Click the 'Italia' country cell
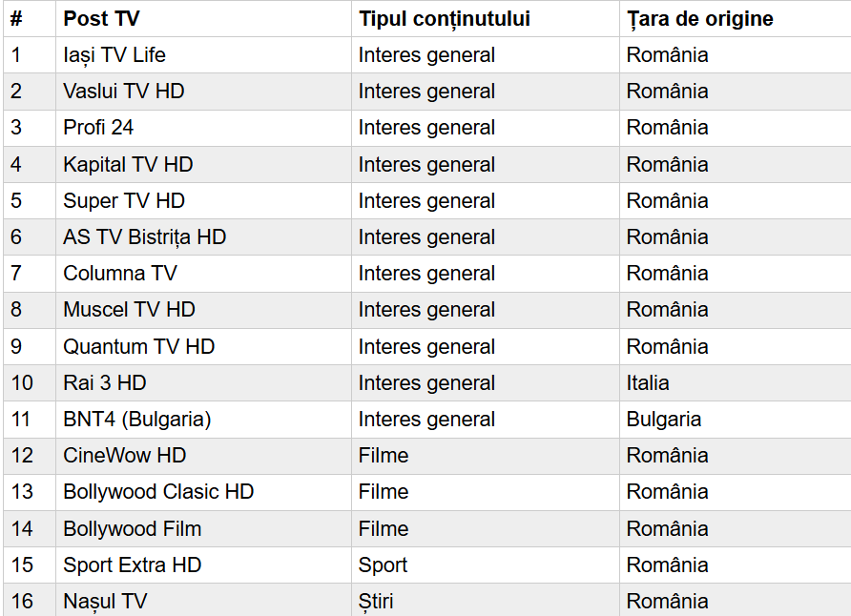 tap(648, 383)
